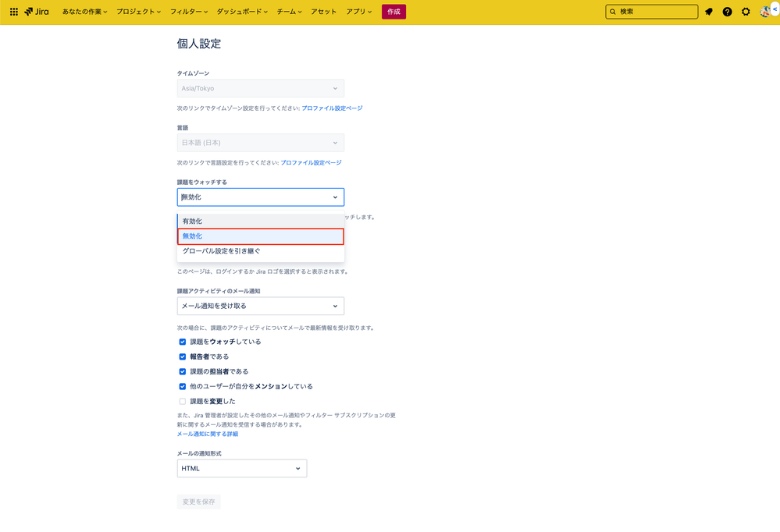780x532 pixels.
Task: Follow the プロファイル設定ページ timezone link
Action: pos(331,108)
